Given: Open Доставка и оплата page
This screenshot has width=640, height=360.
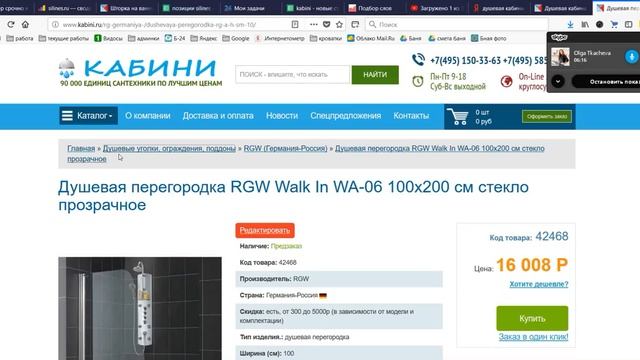Looking at the screenshot, I should coord(218,116).
